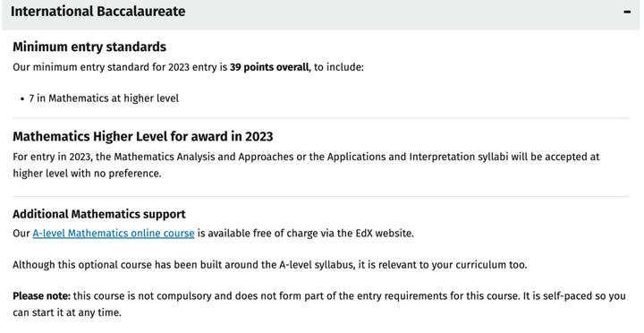
Task: Click heading 'Mathematics Higher Level for award in 2023'
Action: tap(143, 136)
